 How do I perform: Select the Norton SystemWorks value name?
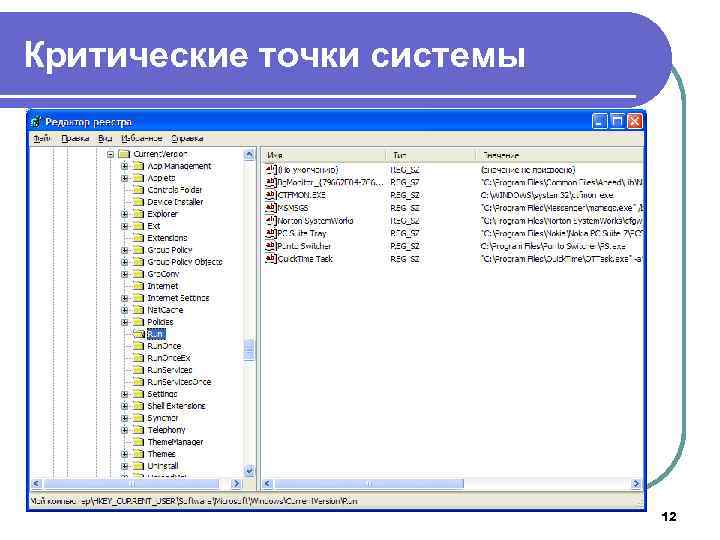pyautogui.click(x=315, y=221)
